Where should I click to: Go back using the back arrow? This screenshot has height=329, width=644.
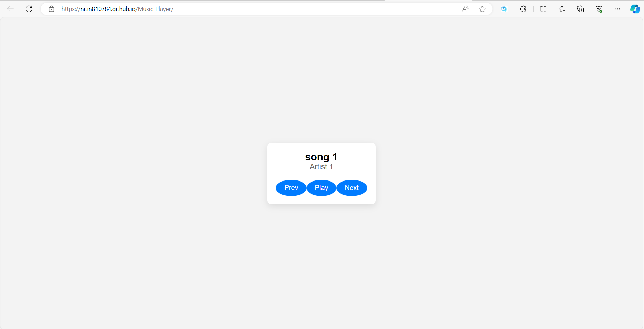click(x=10, y=9)
